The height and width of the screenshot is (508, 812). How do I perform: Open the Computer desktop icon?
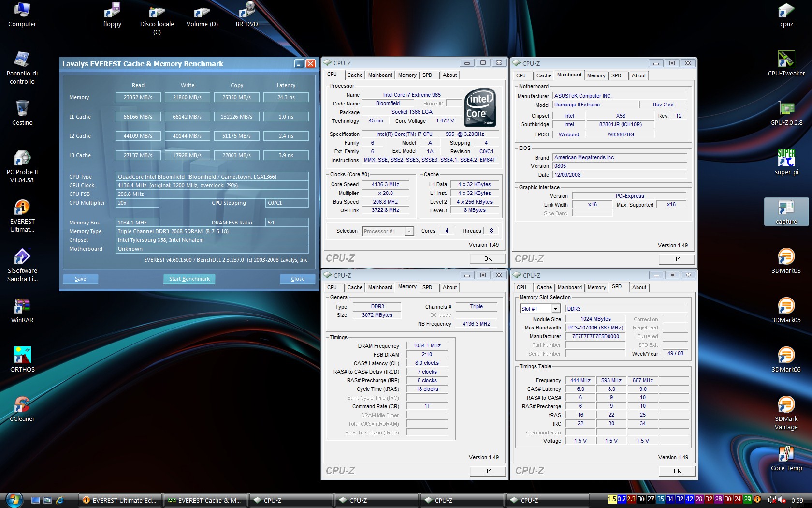click(22, 15)
